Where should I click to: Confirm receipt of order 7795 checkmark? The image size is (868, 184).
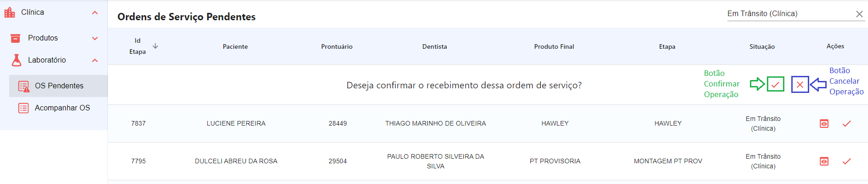[846, 161]
